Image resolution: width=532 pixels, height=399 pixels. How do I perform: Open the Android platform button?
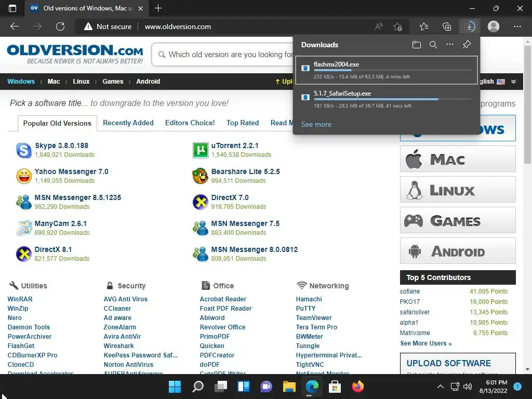click(x=458, y=251)
